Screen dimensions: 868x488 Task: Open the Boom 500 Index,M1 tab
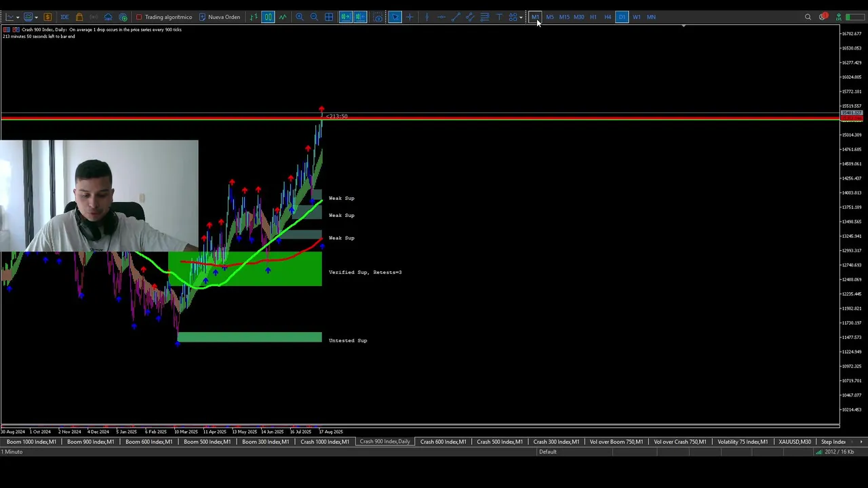click(207, 442)
